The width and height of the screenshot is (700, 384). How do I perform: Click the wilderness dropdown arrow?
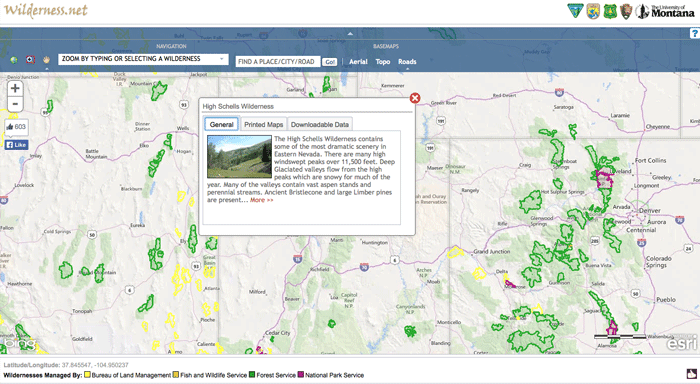coord(221,59)
